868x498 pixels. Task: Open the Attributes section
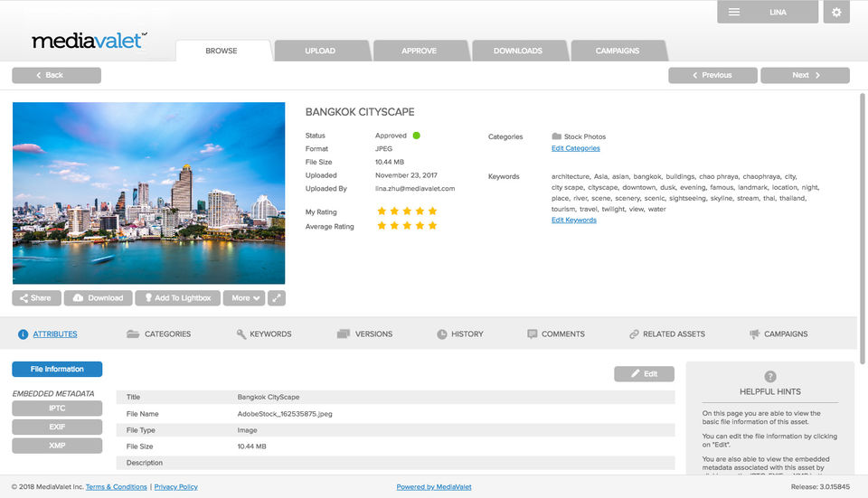(x=48, y=334)
